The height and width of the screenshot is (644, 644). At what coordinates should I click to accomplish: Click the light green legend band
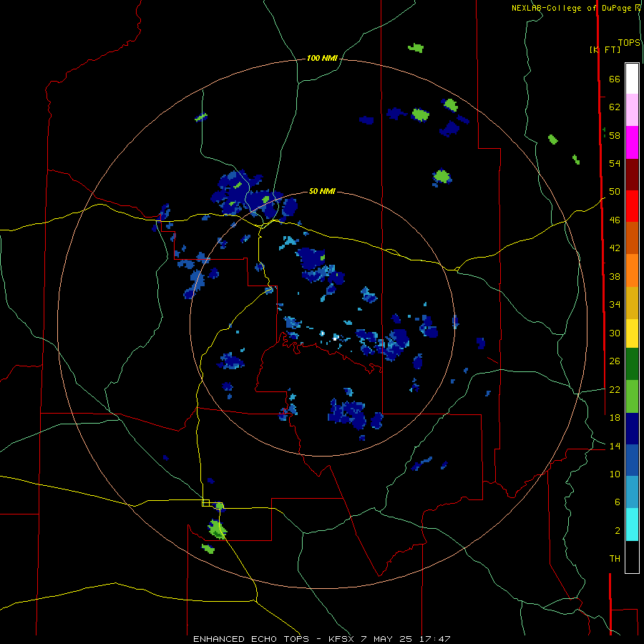[x=632, y=396]
